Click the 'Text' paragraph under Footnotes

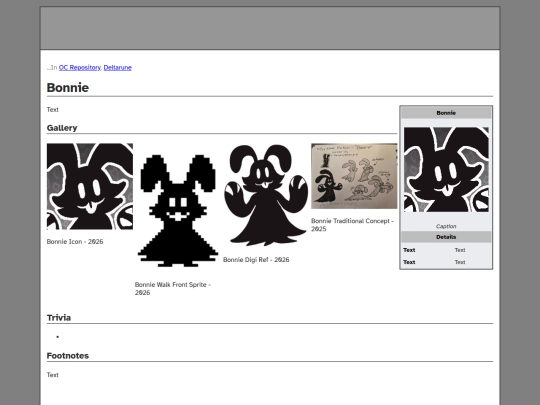click(x=53, y=375)
